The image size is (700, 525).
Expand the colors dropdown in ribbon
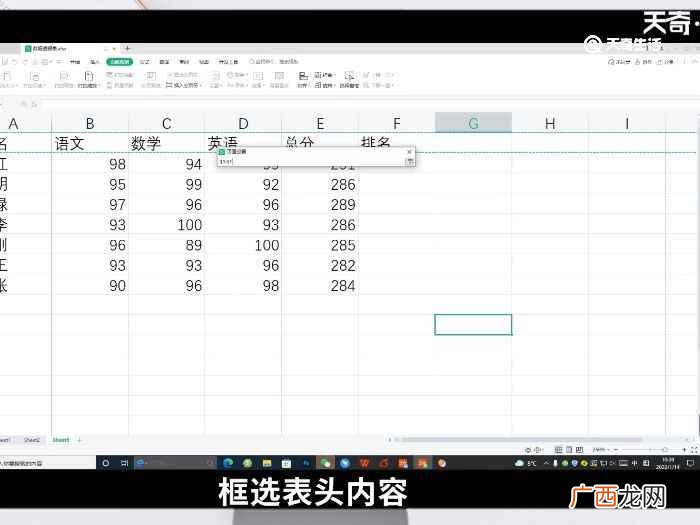tap(236, 75)
